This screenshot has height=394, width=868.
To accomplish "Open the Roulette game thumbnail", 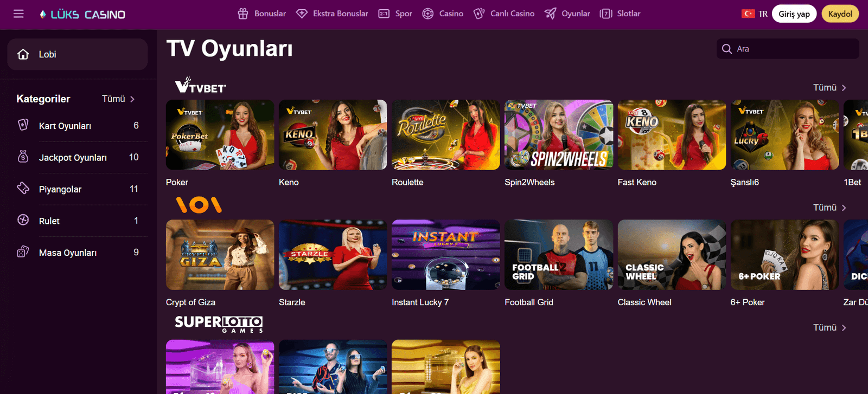I will point(446,135).
